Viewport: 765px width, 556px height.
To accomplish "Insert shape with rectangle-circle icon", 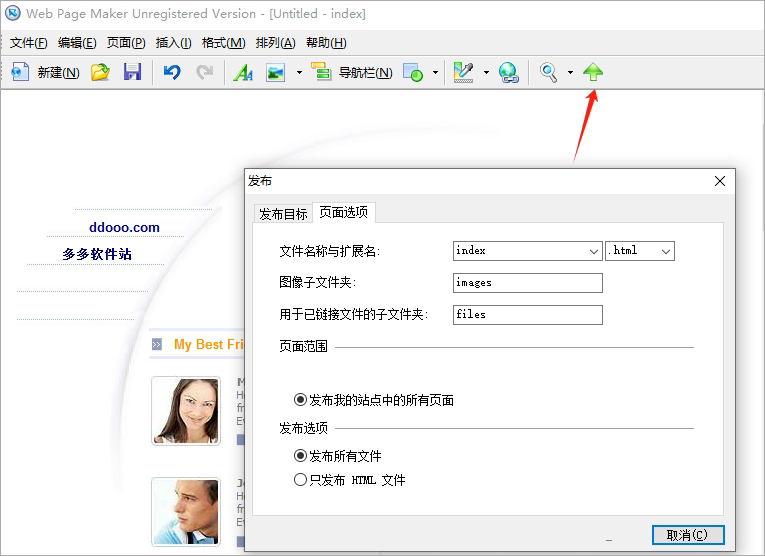I will tap(413, 72).
